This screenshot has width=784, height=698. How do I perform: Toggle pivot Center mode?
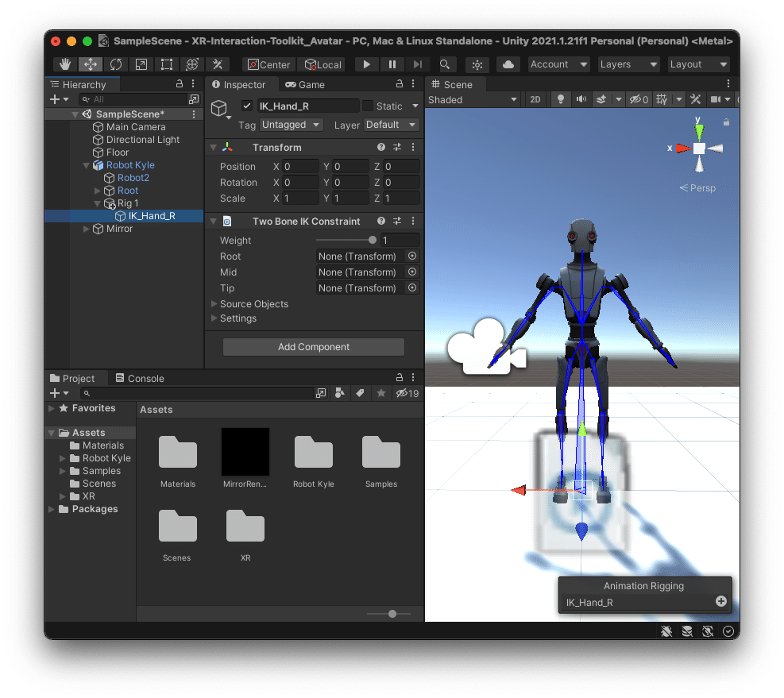click(x=269, y=64)
